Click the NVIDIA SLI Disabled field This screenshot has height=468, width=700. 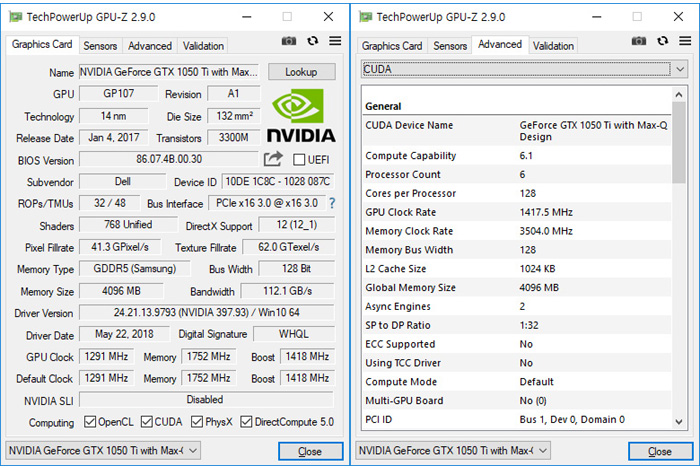pos(206,400)
